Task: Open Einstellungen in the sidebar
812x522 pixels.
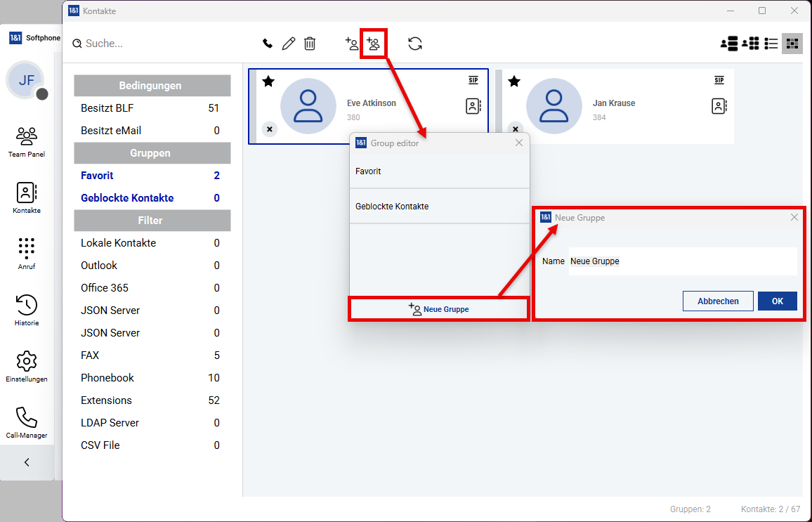Action: click(27, 367)
